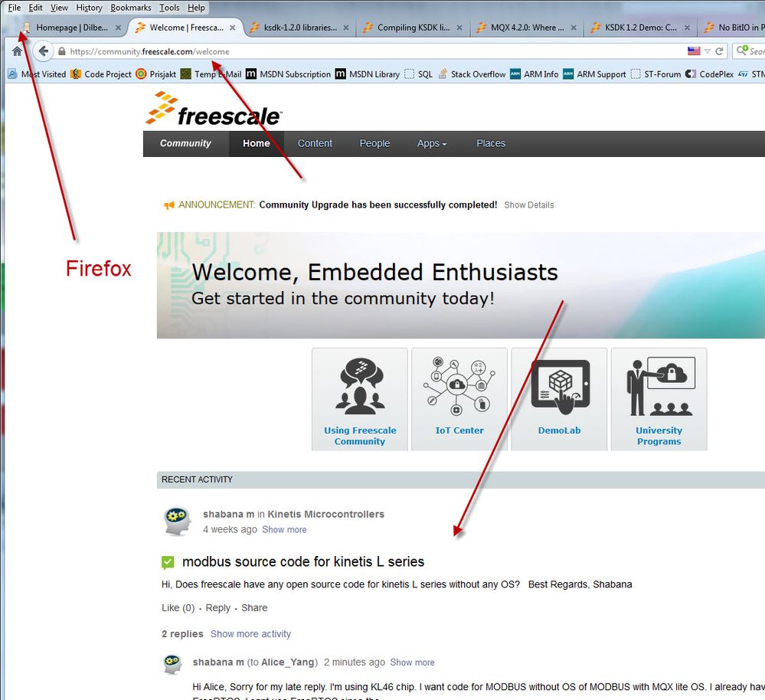Open the Prisjakt bookmark
The width and height of the screenshot is (765, 700).
click(x=156, y=74)
